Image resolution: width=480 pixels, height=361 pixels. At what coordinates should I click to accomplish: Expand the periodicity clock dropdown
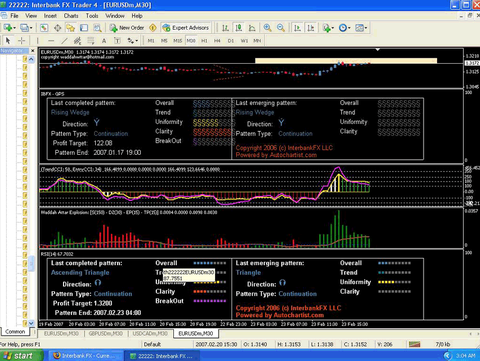349,28
